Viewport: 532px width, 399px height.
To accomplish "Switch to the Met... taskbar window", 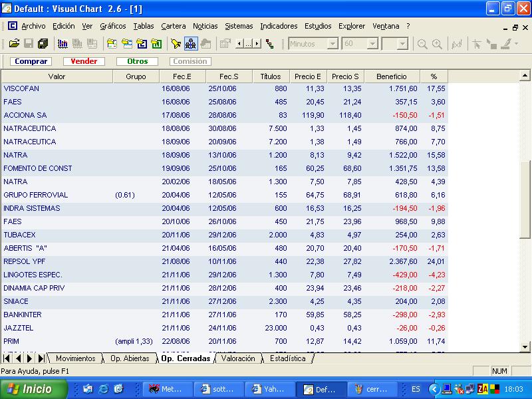I will click(x=168, y=389).
